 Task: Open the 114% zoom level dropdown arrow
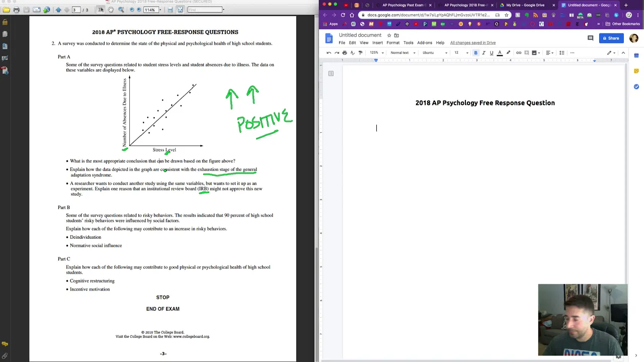(160, 10)
